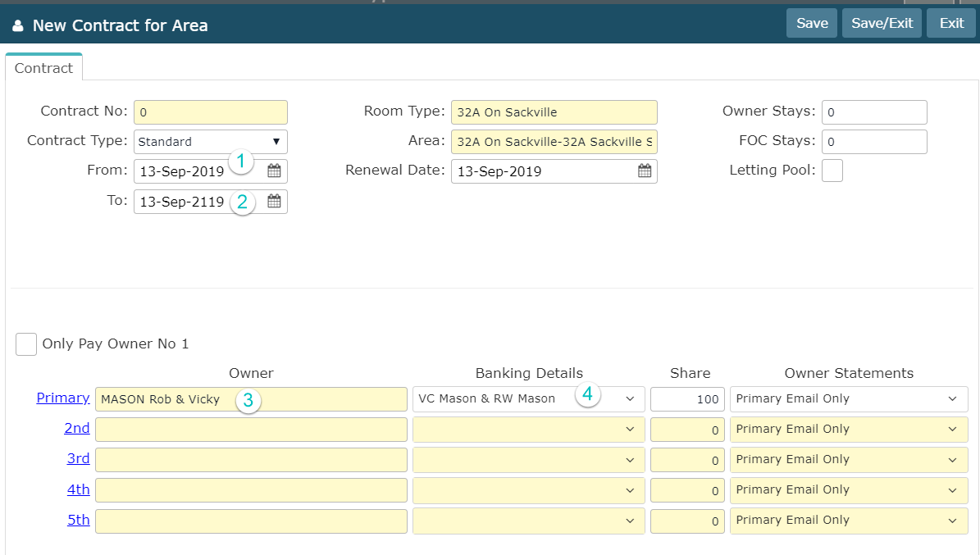980x555 pixels.
Task: Expand 5th owner Owner Statements dropdown
Action: coord(849,521)
